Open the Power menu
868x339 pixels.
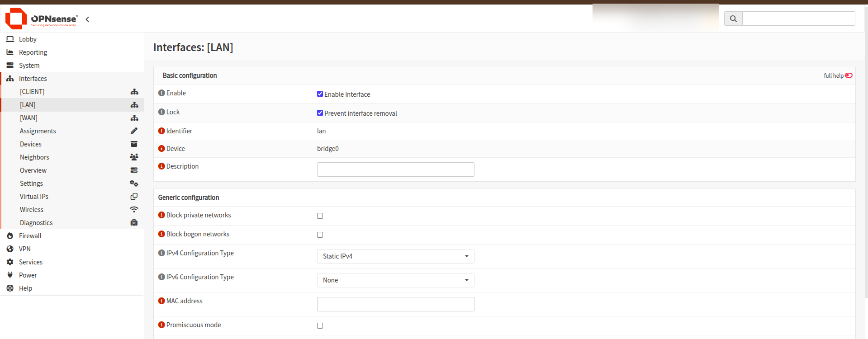[72, 275]
